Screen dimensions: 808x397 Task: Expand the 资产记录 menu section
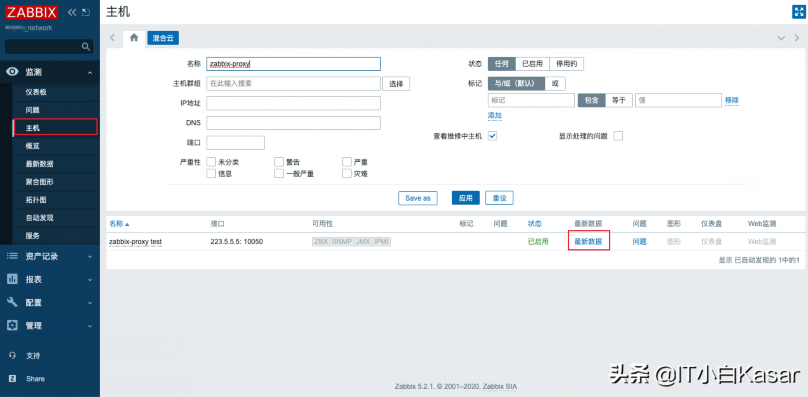(90, 257)
